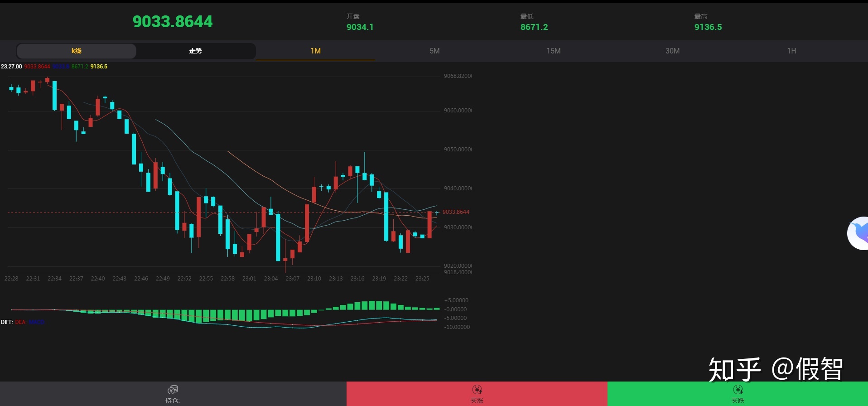Screen dimensions: 868x406
Task: Click the 23:27:00 timestamp in chart legend
Action: pyautogui.click(x=11, y=67)
